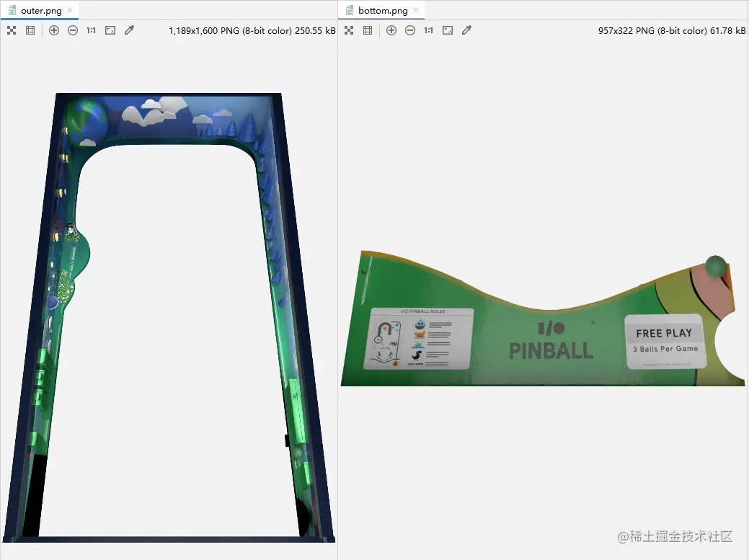
Task: Click the bottom.png pinball image preview
Action: coord(543,319)
